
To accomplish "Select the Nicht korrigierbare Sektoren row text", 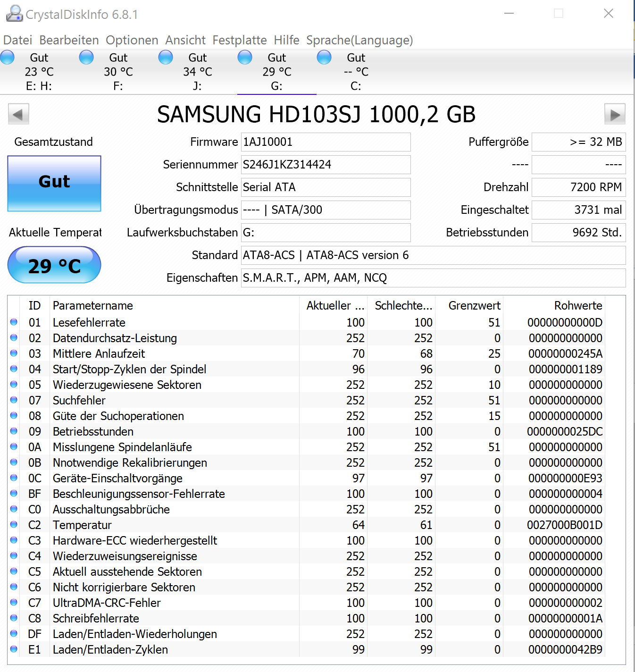I will [124, 587].
